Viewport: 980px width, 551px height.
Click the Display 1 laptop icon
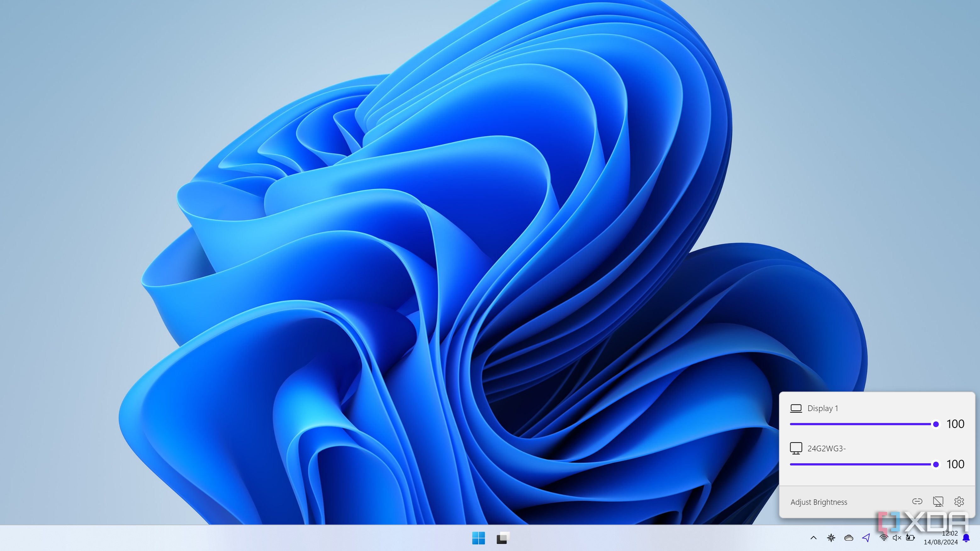pos(796,408)
